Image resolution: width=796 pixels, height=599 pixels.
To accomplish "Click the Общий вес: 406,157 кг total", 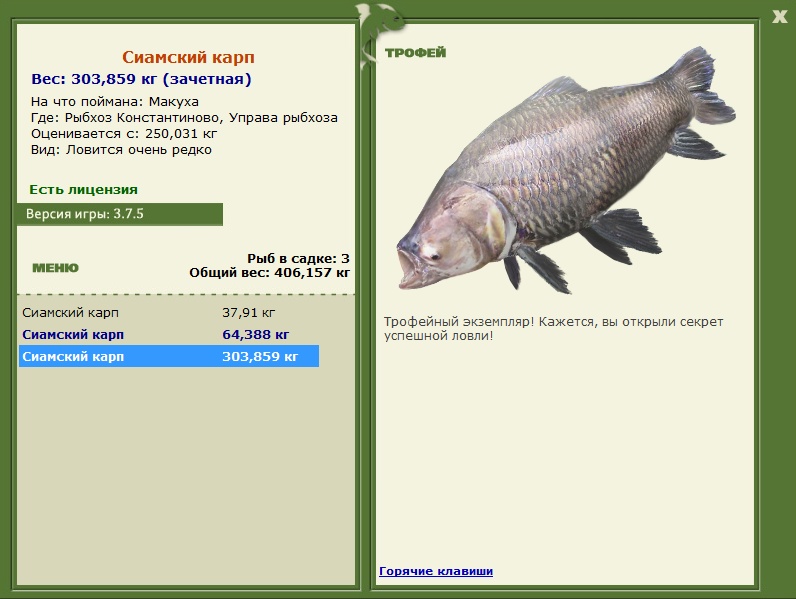I will [270, 273].
